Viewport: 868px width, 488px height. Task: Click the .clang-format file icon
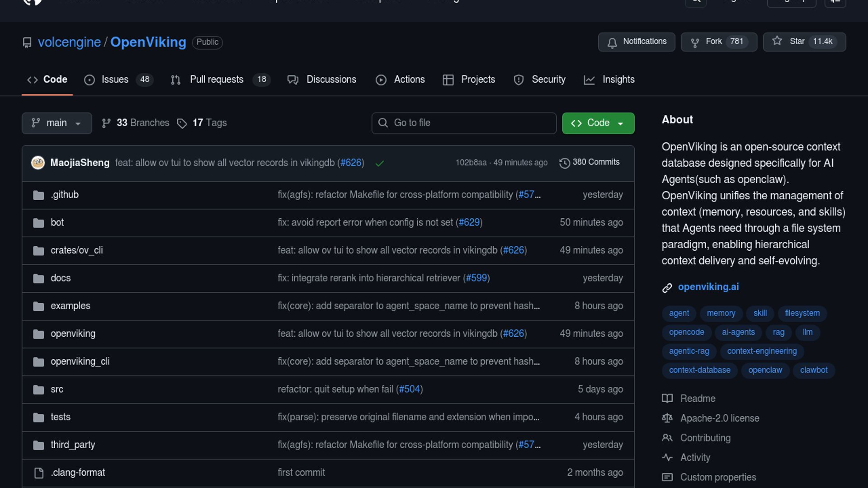point(39,473)
